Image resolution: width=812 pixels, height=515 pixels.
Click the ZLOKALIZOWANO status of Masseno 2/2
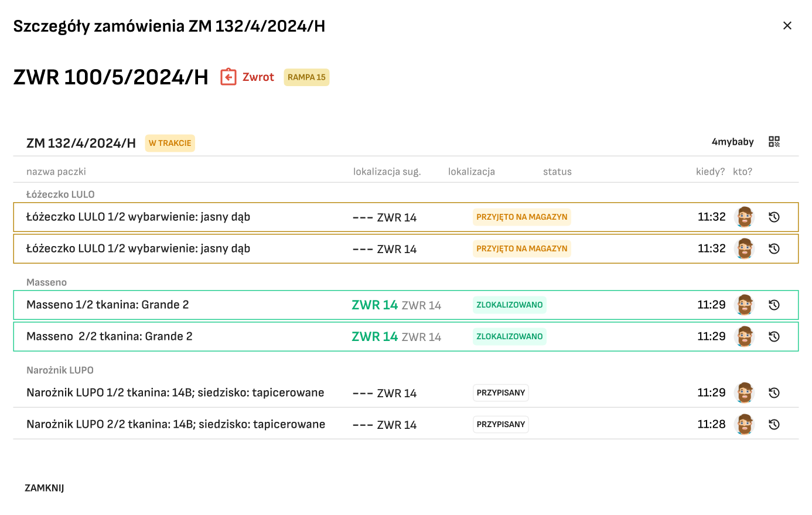pyautogui.click(x=510, y=336)
